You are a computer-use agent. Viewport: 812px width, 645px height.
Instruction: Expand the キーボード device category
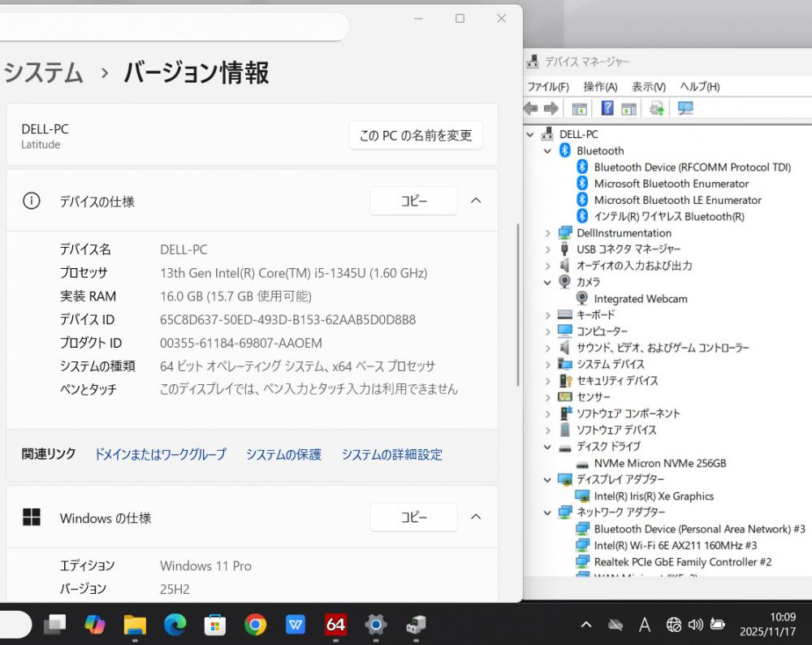(548, 315)
